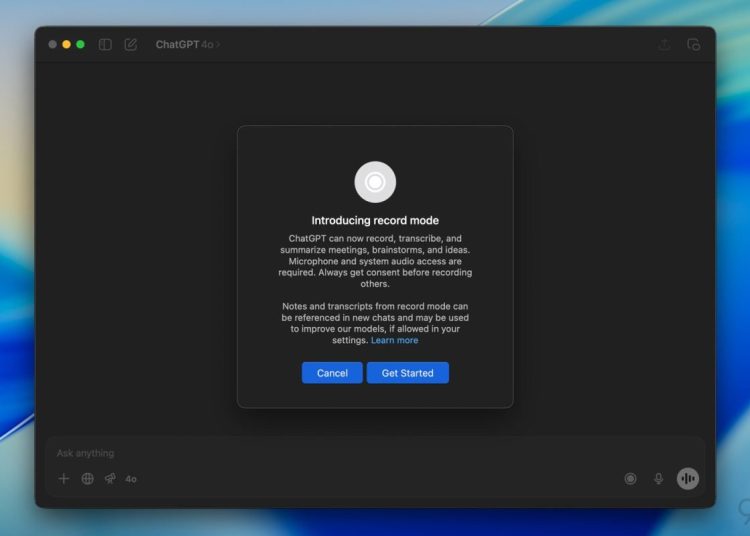Maximize the window with green button

click(x=81, y=44)
